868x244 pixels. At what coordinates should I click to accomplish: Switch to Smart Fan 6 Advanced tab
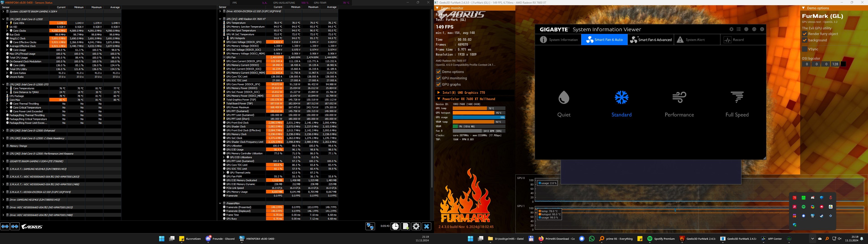coord(651,40)
